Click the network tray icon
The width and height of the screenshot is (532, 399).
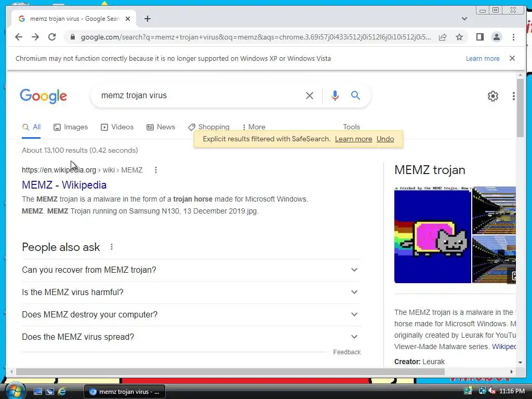click(x=482, y=391)
